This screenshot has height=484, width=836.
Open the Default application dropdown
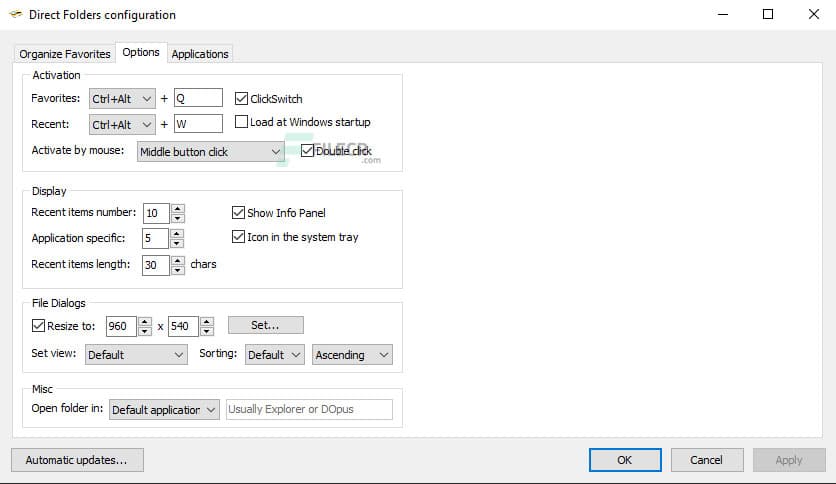pyautogui.click(x=164, y=410)
